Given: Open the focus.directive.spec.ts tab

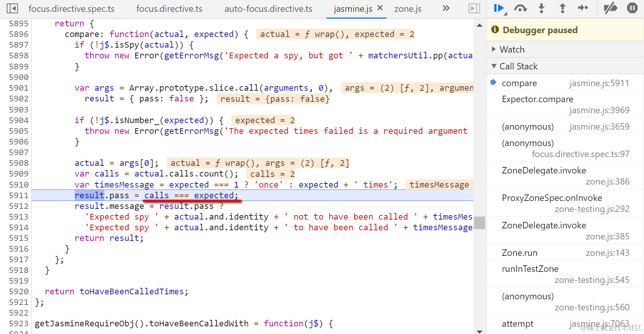Looking at the screenshot, I should (71, 9).
